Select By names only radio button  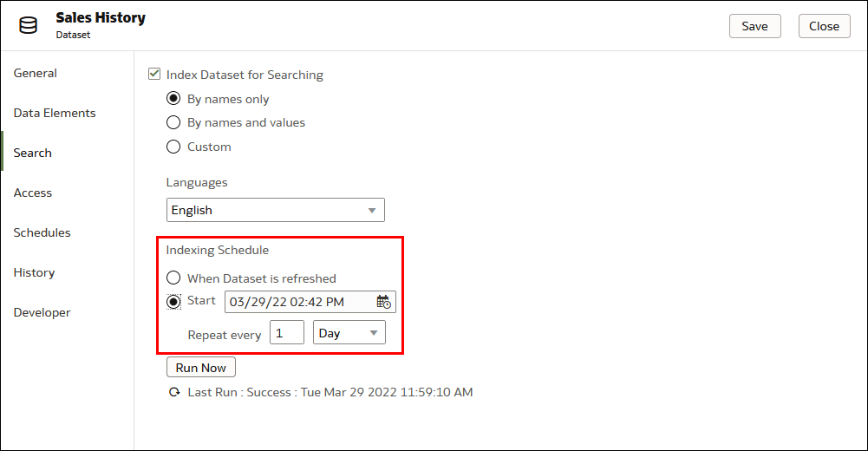[x=173, y=99]
